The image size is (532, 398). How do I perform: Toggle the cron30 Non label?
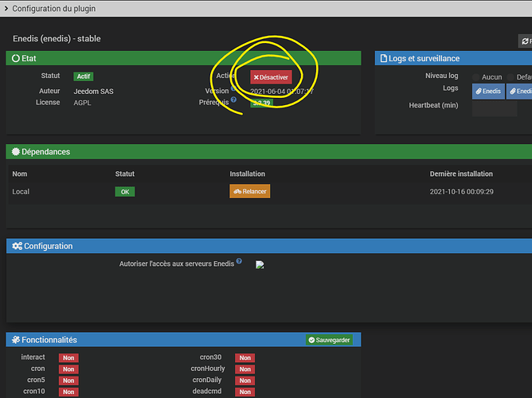point(245,357)
